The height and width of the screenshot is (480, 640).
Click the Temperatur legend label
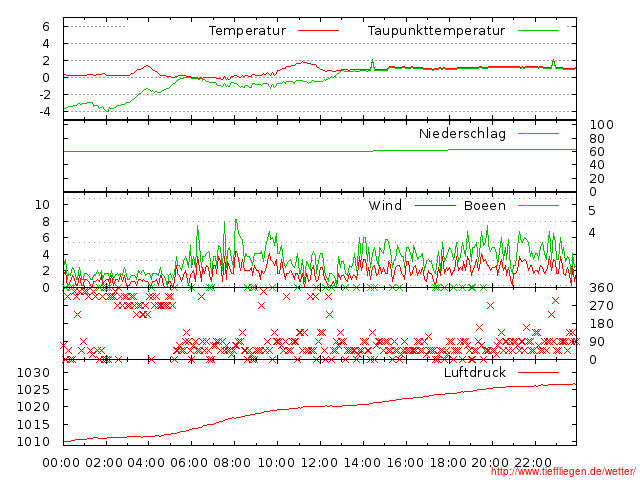coord(247,31)
